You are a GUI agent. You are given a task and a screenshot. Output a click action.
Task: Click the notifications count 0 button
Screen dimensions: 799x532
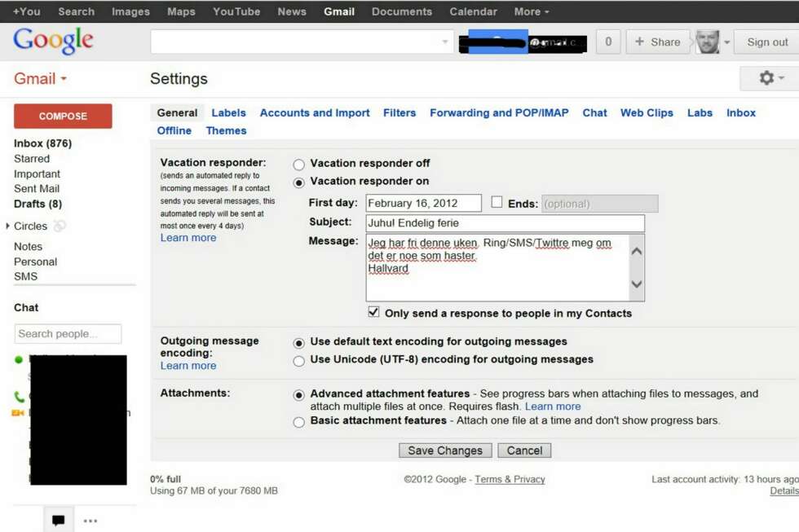coord(608,42)
